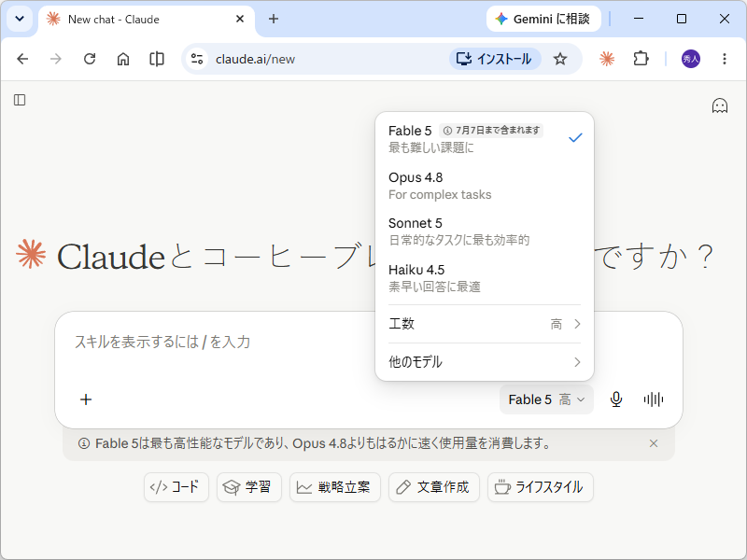This screenshot has height=560, width=747.
Task: Bookmark this page with star icon
Action: (x=559, y=59)
